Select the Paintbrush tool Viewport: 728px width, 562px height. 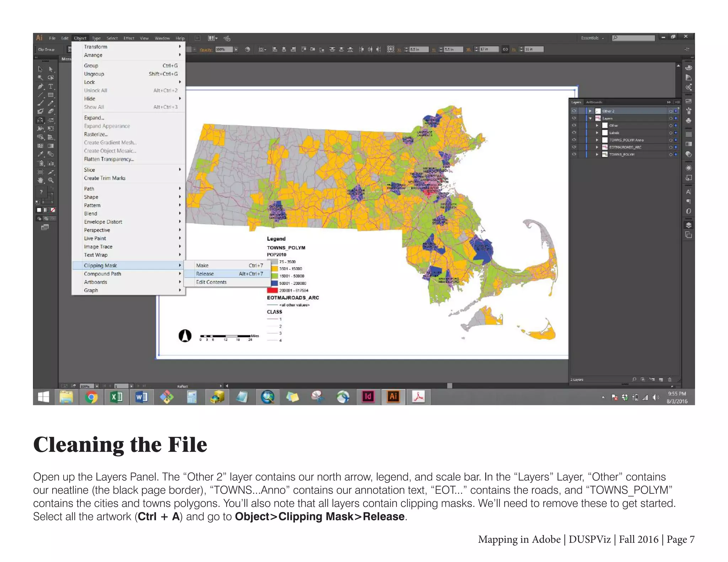(x=41, y=103)
